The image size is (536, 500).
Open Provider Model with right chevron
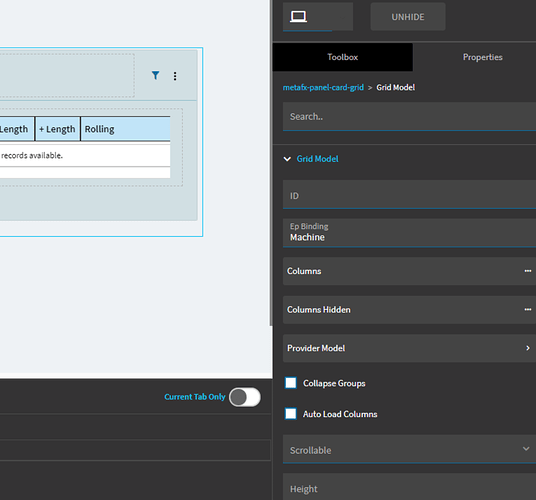point(528,348)
